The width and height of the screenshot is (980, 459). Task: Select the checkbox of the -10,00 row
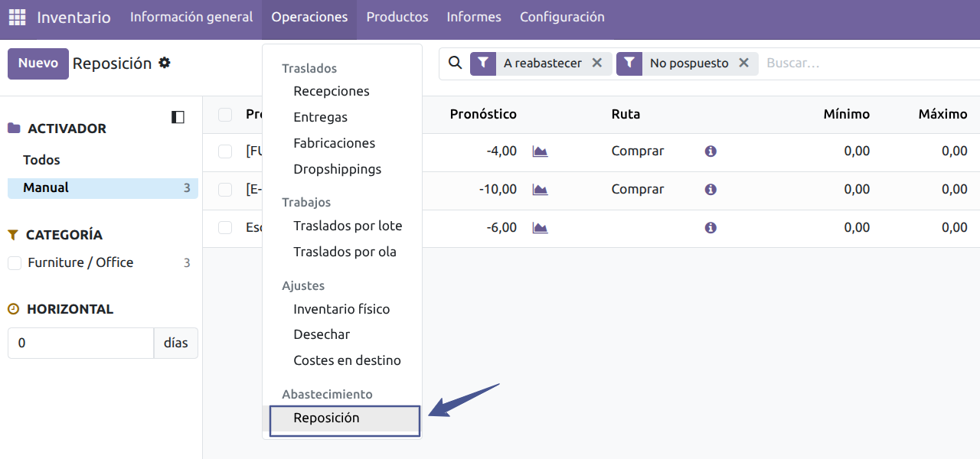(225, 190)
